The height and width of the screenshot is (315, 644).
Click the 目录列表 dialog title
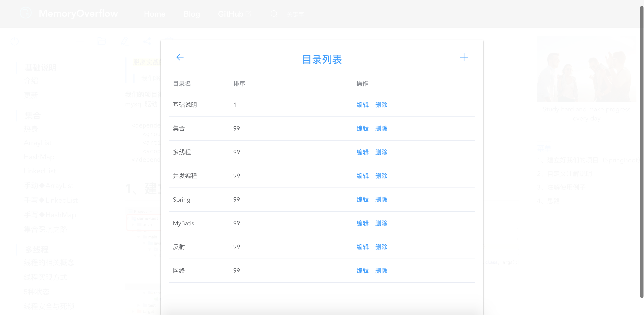tap(322, 60)
